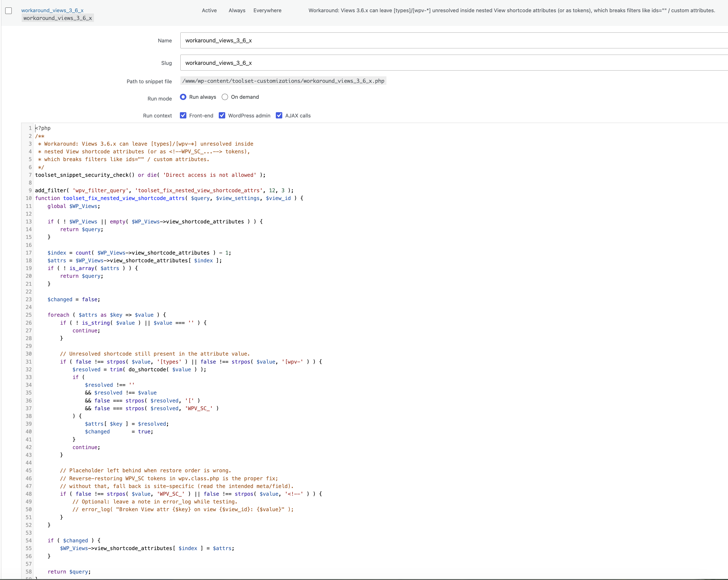Click the foreach ( $attrs as $key ) line

107,315
